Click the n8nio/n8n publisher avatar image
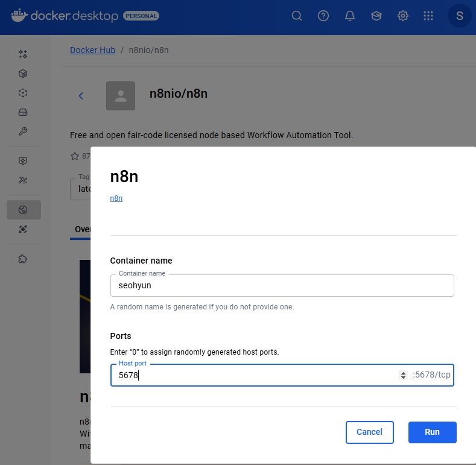 pyautogui.click(x=121, y=96)
